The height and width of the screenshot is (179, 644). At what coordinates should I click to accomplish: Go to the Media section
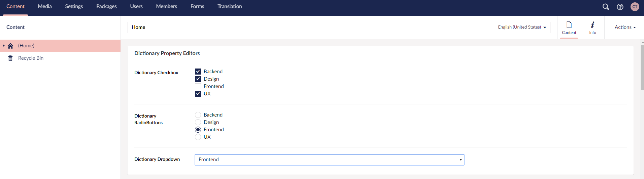coord(45,6)
